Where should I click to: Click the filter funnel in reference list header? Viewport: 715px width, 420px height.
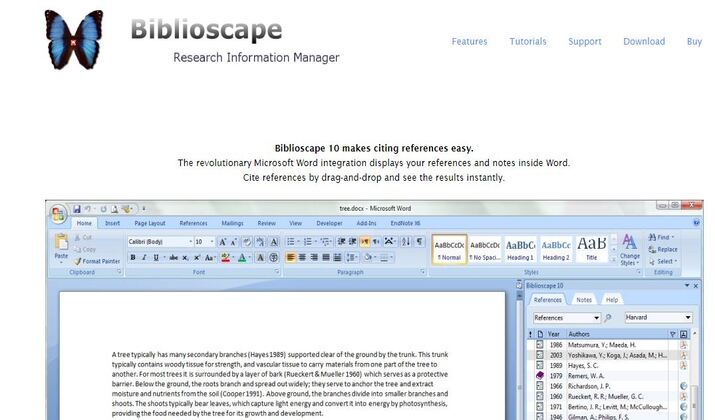point(673,334)
